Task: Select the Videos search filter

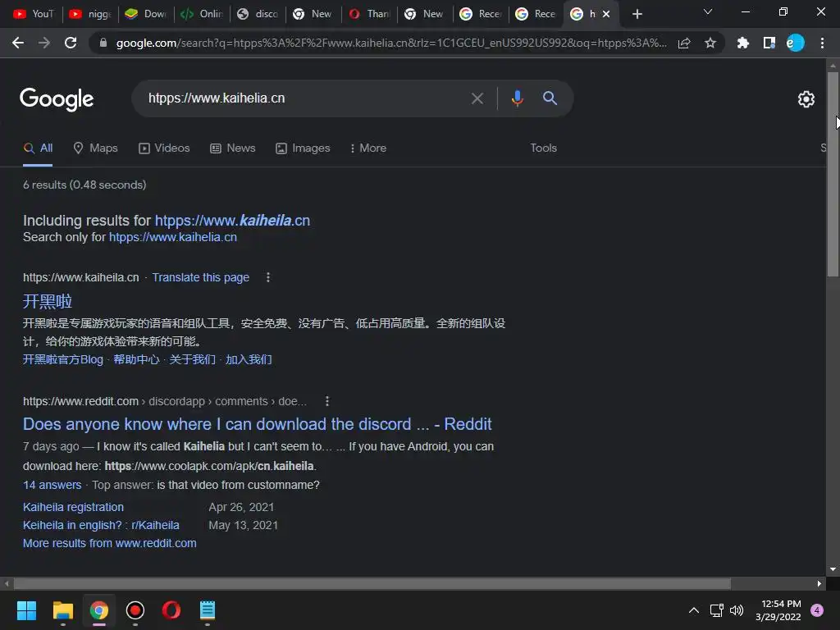Action: tap(164, 148)
